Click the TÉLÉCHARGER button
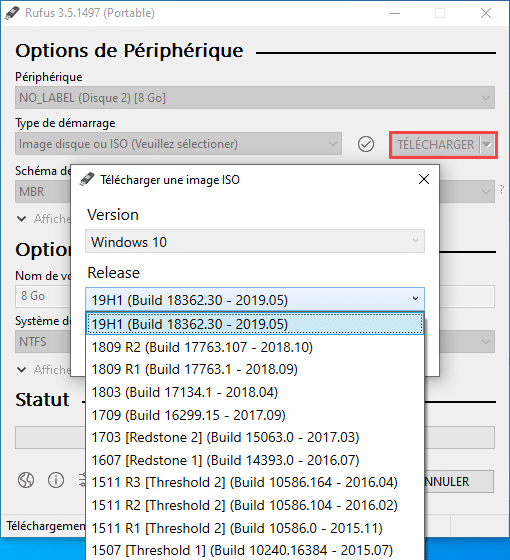Image resolution: width=510 pixels, height=560 pixels. [x=435, y=145]
